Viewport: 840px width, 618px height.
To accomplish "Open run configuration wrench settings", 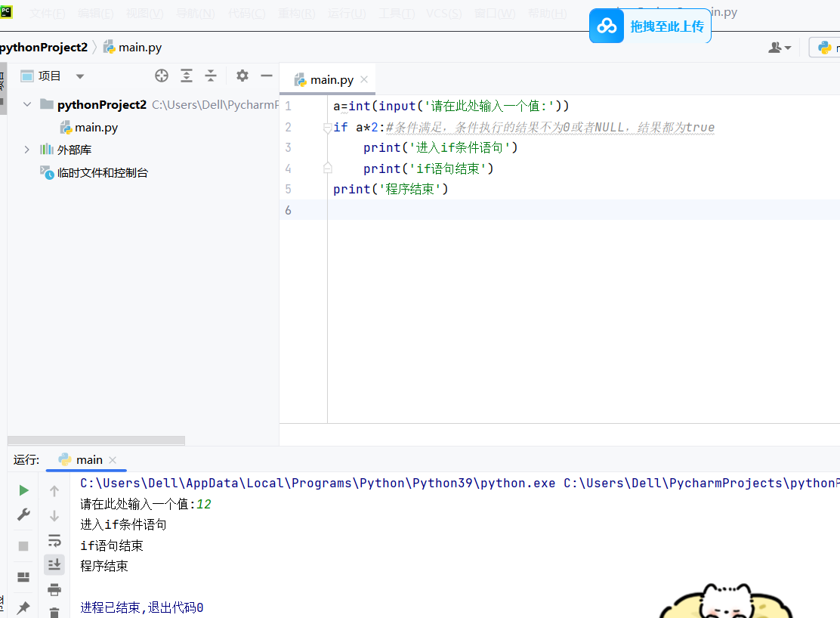I will click(23, 515).
